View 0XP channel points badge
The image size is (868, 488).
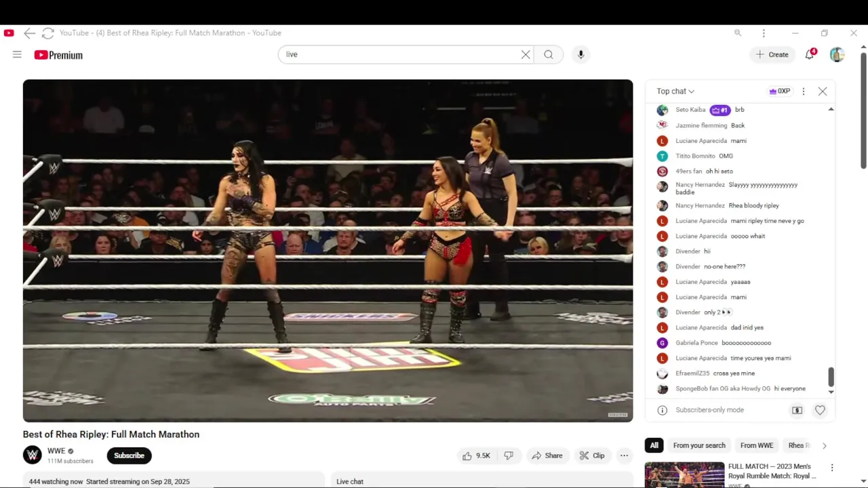click(779, 91)
